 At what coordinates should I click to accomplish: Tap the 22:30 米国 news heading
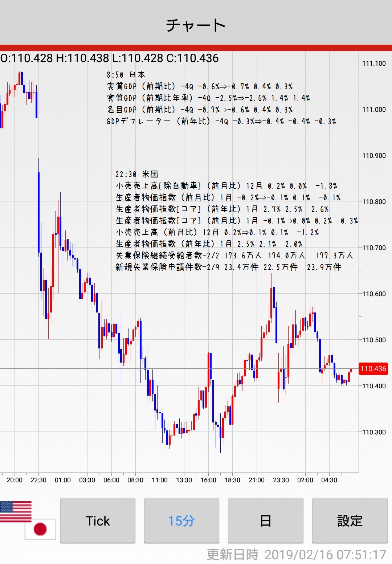click(x=137, y=174)
